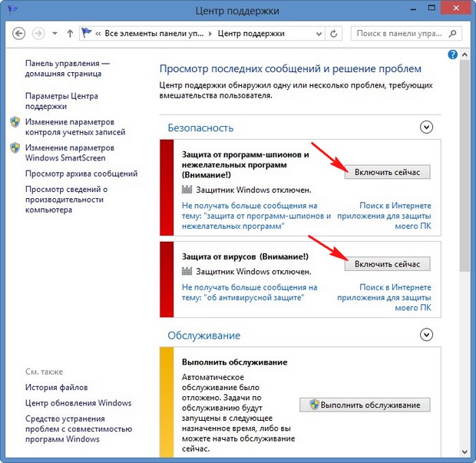
Task: Open Просмотр сведений о производительности компьютера
Action: 66,200
